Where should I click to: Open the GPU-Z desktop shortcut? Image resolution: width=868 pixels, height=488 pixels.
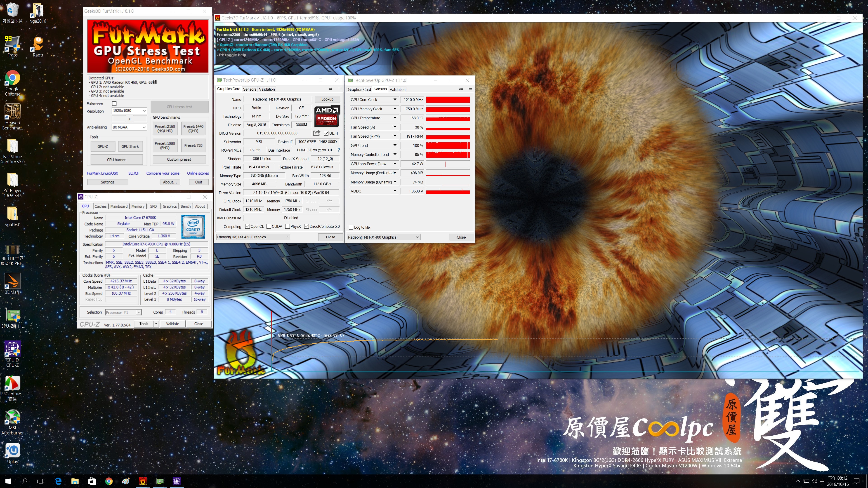click(12, 318)
